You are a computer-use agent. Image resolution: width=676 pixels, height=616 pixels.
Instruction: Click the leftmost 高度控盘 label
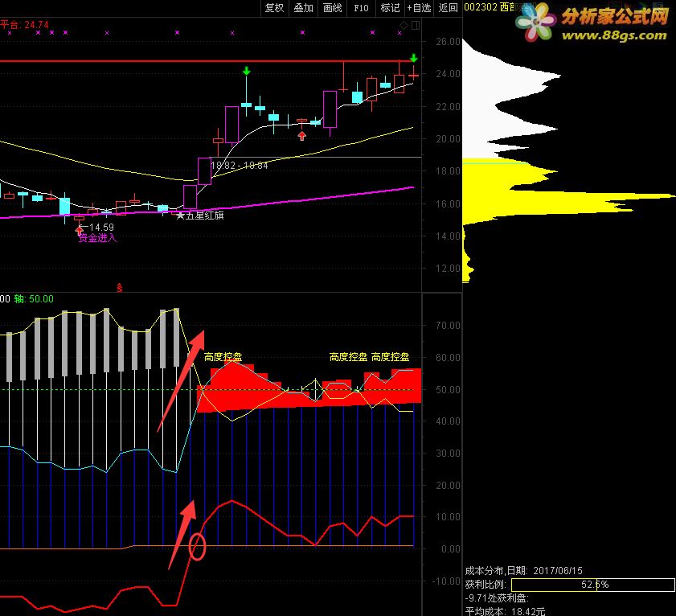(223, 357)
